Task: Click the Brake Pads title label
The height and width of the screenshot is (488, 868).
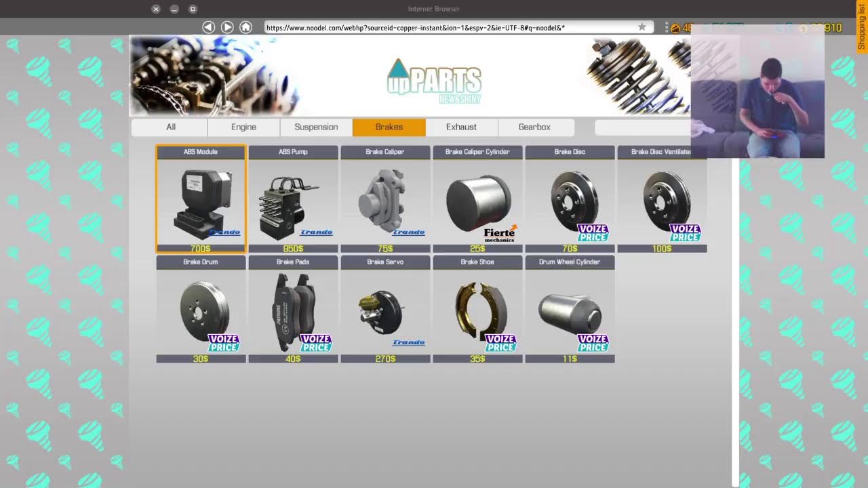Action: [x=293, y=262]
